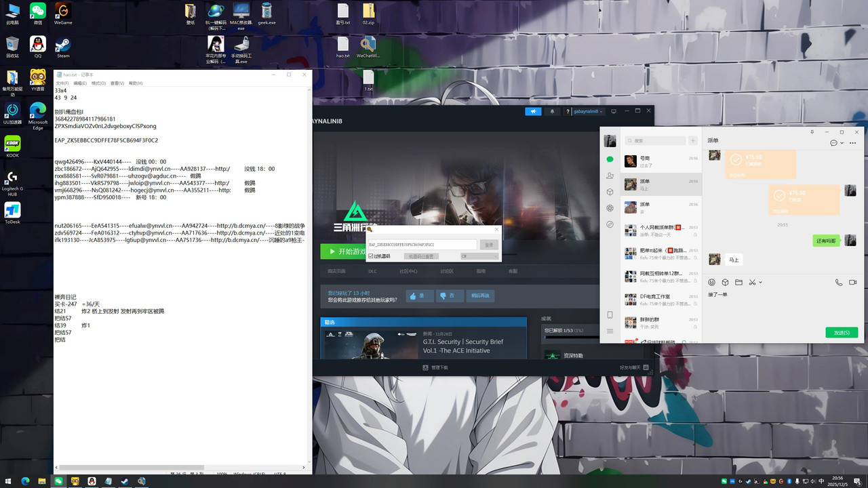Viewport: 868px width, 488px height.
Task: Open Notepad 帮助(H) menu
Action: tap(135, 83)
